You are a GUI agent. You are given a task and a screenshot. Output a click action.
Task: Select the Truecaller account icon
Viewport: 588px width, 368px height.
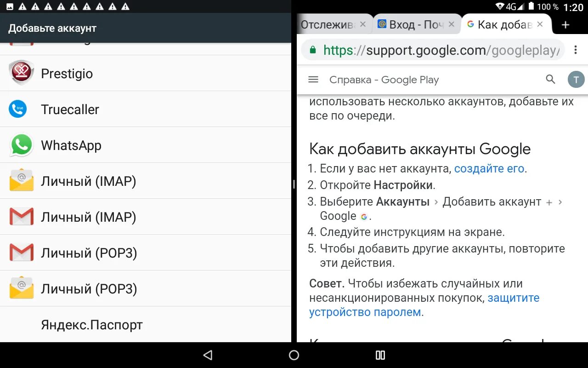(18, 109)
